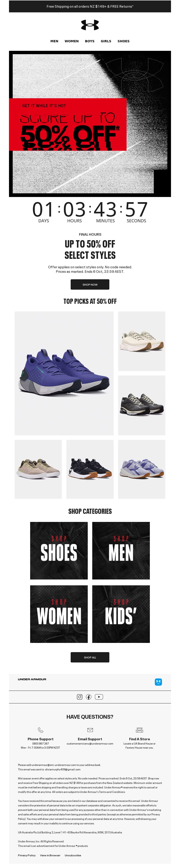This screenshot has width=180, height=868.
Task: Click the Email Support envelope icon
Action: tap(90, 730)
